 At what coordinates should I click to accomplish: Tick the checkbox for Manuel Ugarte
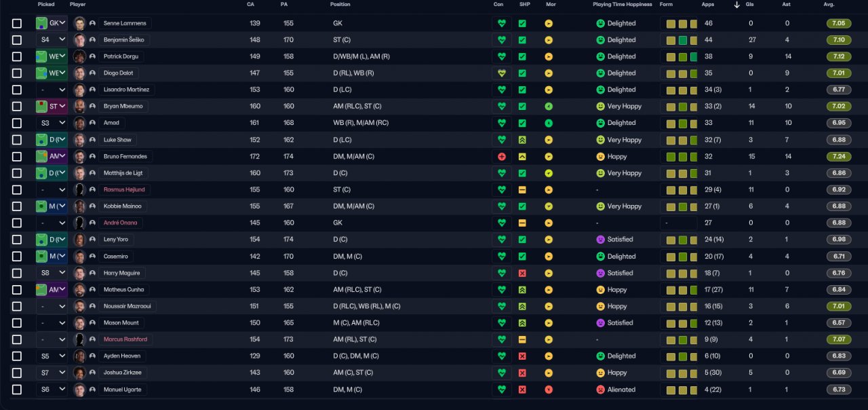tap(17, 390)
